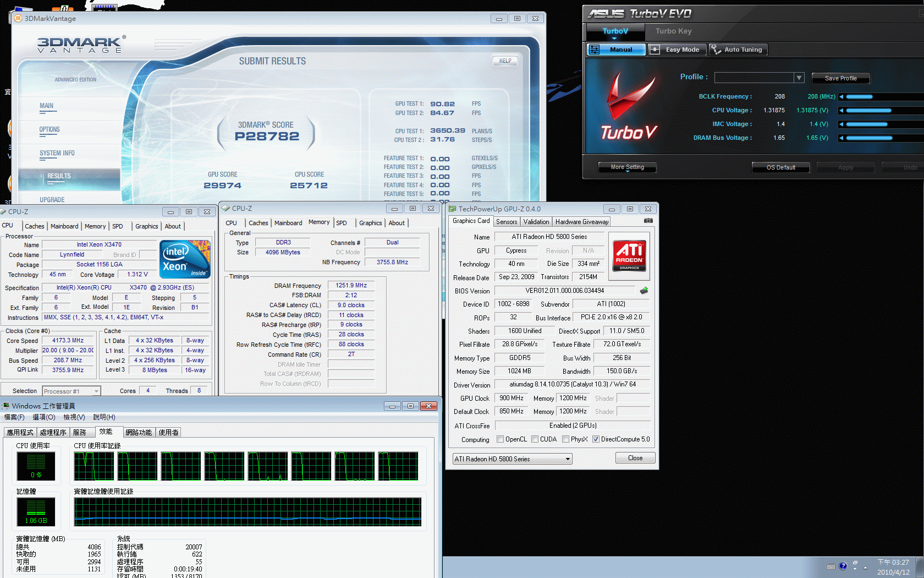Select MAIN in 3DMark Vantage sidebar

[x=46, y=106]
